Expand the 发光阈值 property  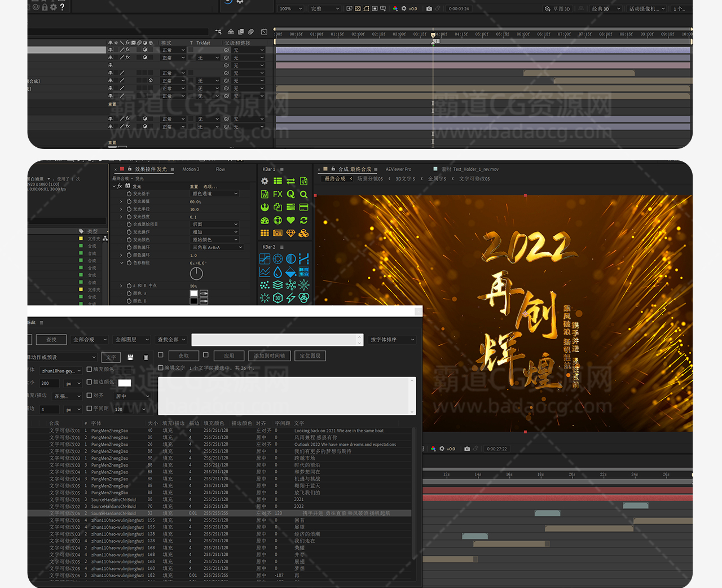click(x=121, y=201)
